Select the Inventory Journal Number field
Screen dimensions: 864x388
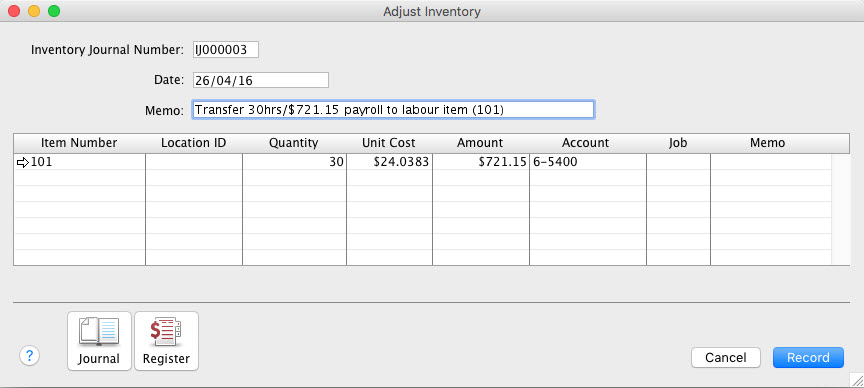click(x=225, y=50)
